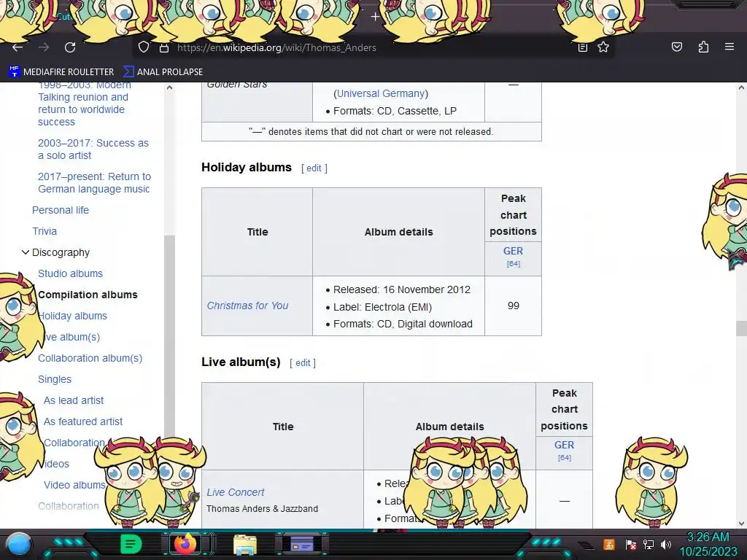Click the Firefox icon on the taskbar
This screenshot has height=560, width=747.
click(x=185, y=544)
